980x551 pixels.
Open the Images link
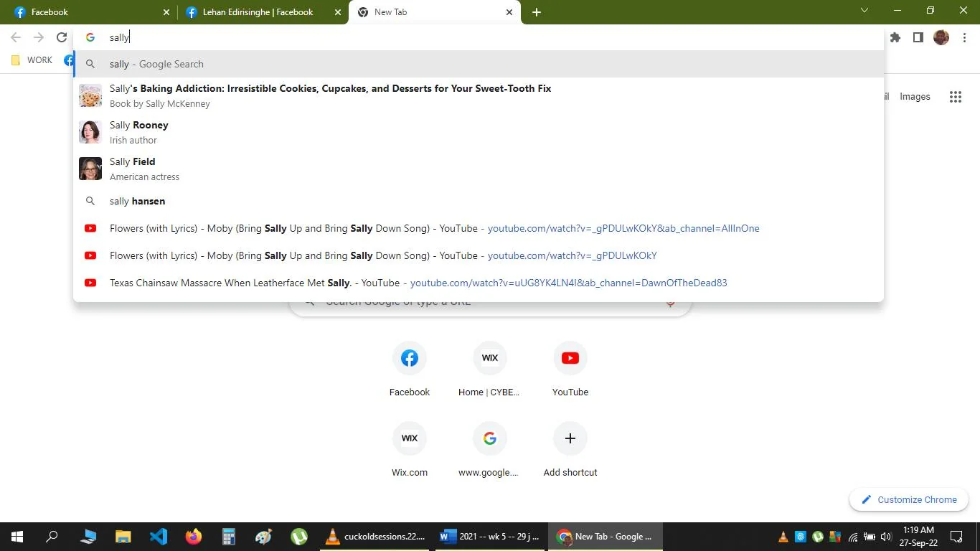click(x=915, y=97)
